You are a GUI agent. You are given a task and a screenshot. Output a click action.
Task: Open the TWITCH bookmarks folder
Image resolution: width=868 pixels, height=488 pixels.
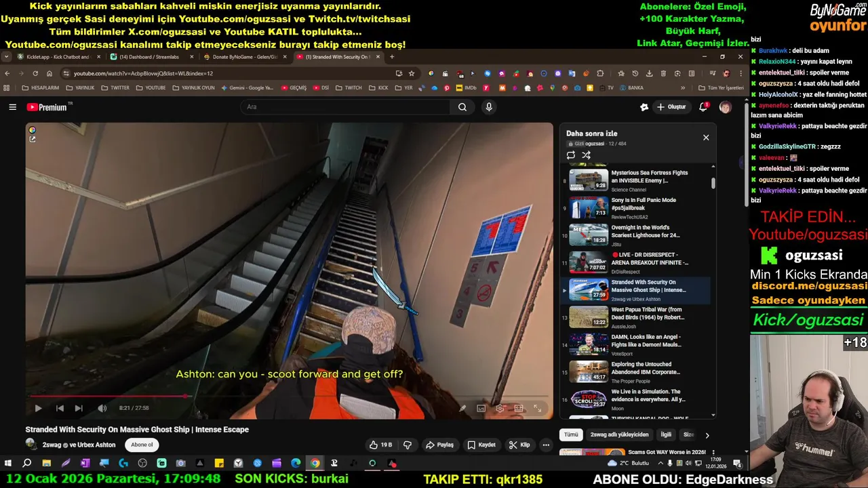(x=349, y=87)
